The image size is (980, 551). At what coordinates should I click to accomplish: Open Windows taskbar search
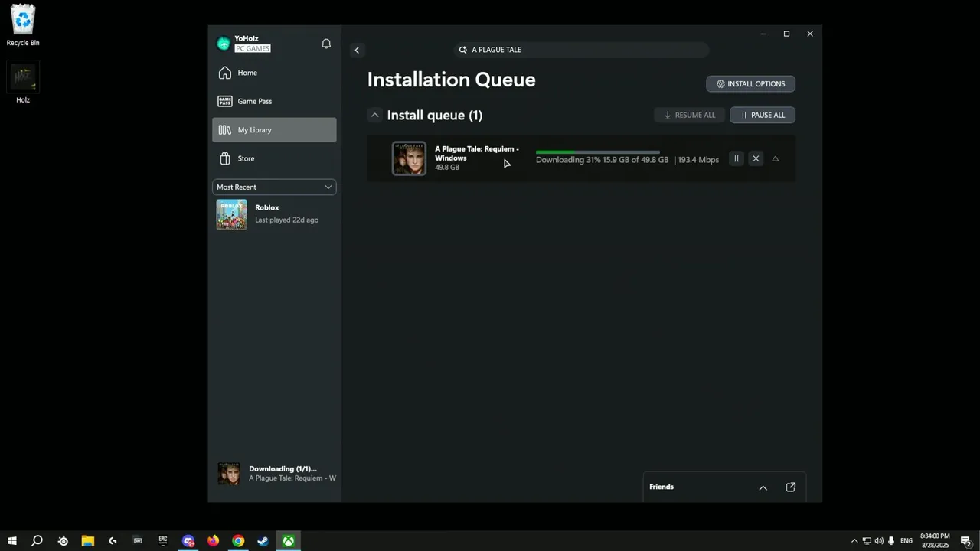[37, 541]
